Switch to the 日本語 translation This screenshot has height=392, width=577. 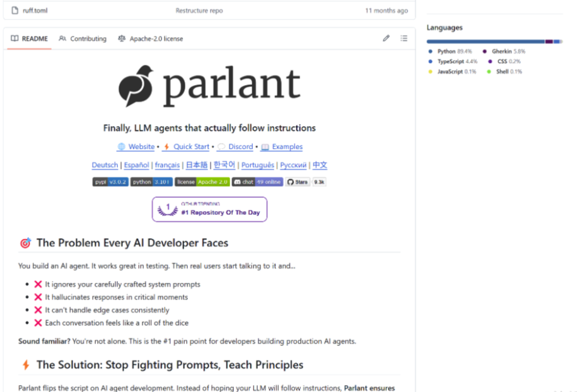point(197,164)
